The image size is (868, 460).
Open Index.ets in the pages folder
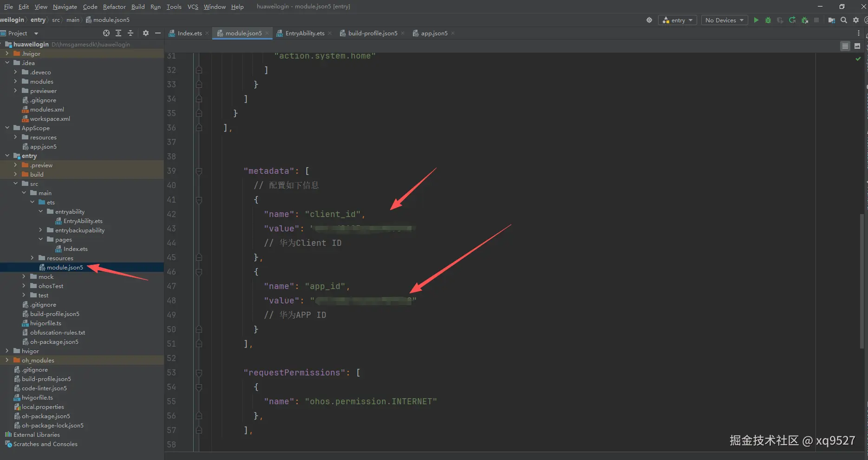tap(75, 249)
